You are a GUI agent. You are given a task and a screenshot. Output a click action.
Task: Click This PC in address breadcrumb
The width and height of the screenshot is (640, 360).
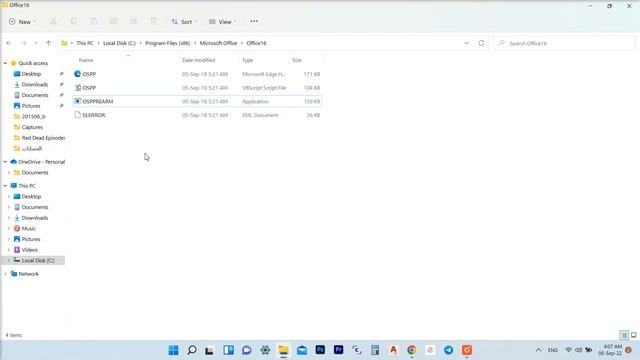85,43
